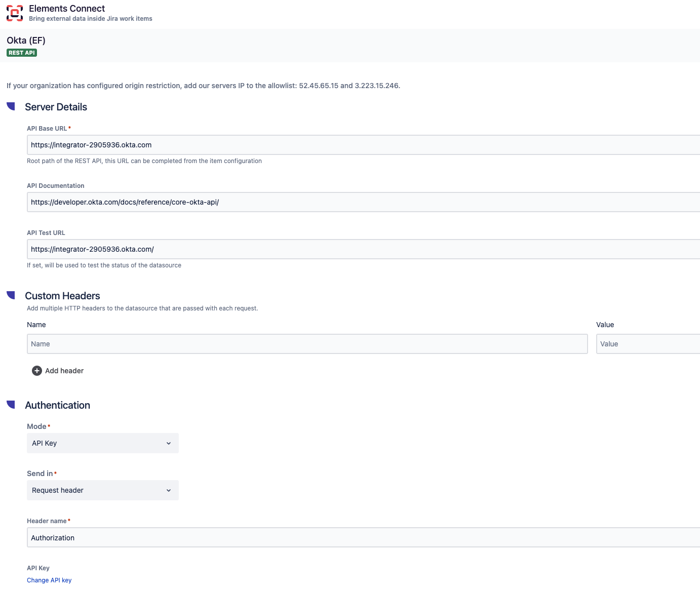Click the Value column label in Custom Headers

click(x=605, y=325)
